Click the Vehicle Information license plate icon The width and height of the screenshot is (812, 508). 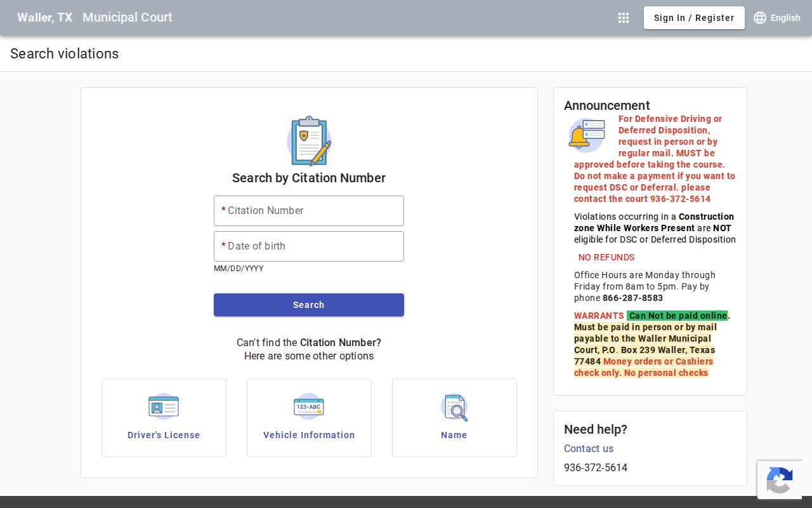[x=309, y=406]
